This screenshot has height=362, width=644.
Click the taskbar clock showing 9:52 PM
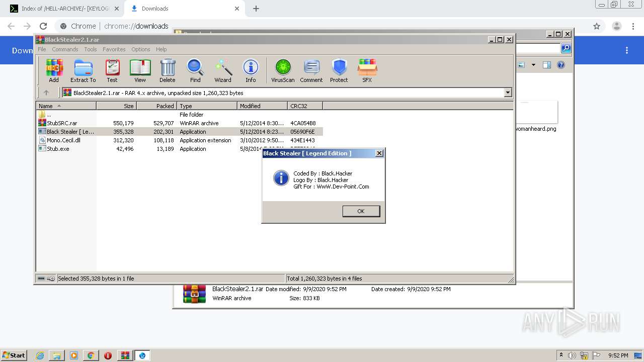618,355
